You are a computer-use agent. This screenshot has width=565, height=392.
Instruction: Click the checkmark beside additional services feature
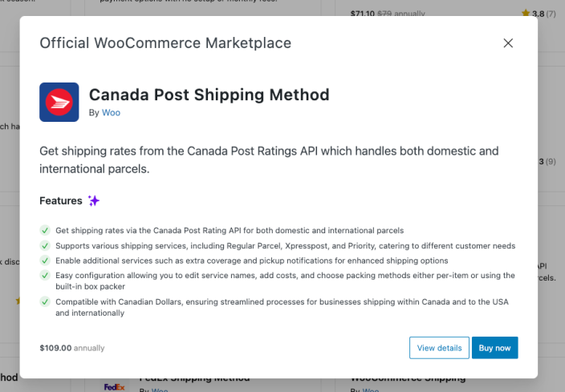(x=45, y=261)
